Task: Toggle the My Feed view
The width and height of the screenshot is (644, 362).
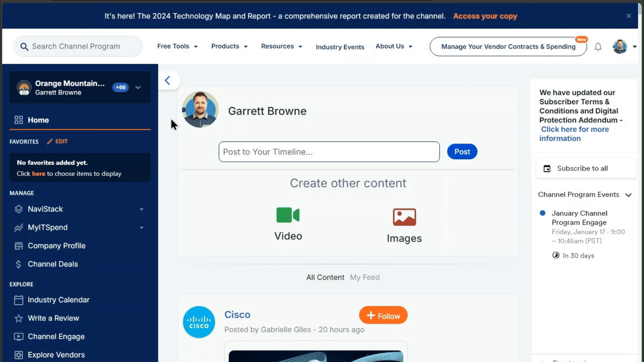Action: [365, 277]
